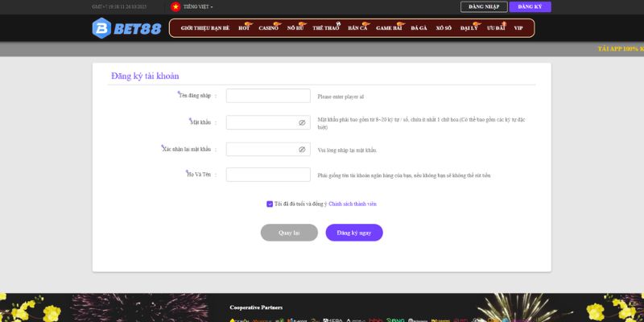644x322 pixels.
Task: Open the Nổ Hũ menu item
Action: coord(295,28)
